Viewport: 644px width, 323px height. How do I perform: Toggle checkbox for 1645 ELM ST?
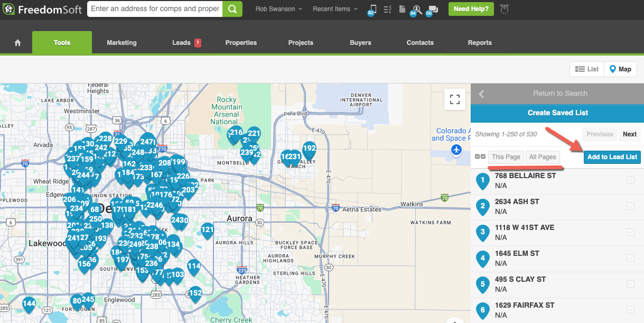click(x=631, y=258)
